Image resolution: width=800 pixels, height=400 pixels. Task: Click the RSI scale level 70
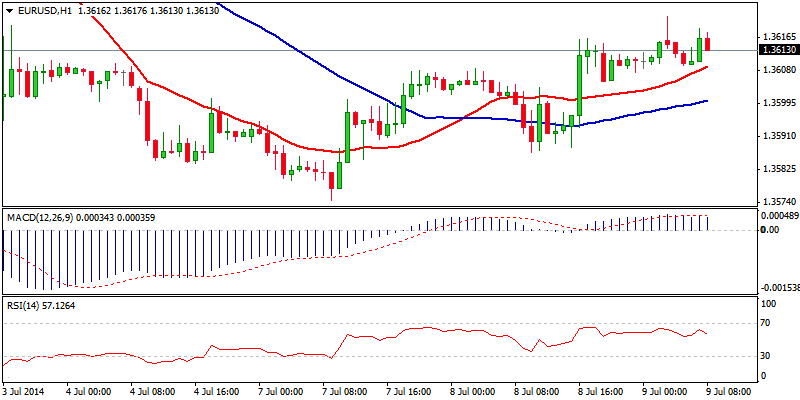coord(766,323)
